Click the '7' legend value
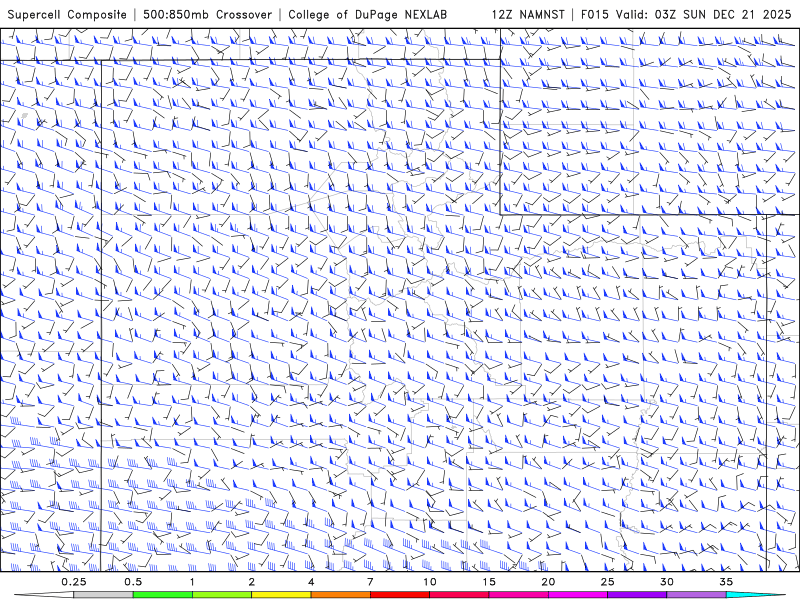 coord(370,582)
